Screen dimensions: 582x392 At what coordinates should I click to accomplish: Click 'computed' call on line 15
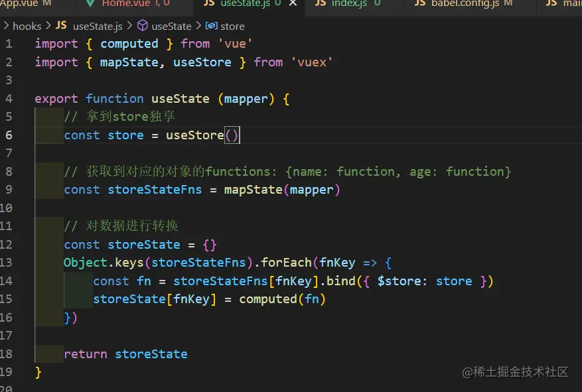point(268,299)
